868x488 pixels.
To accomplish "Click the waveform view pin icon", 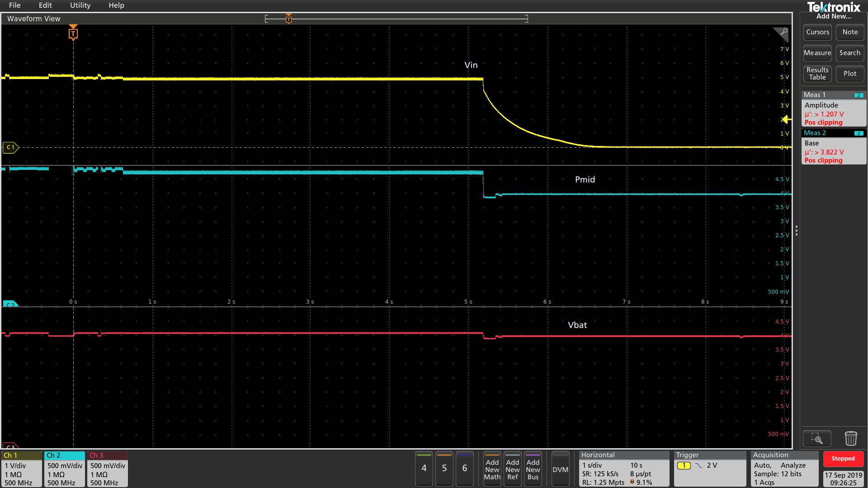I will [781, 33].
